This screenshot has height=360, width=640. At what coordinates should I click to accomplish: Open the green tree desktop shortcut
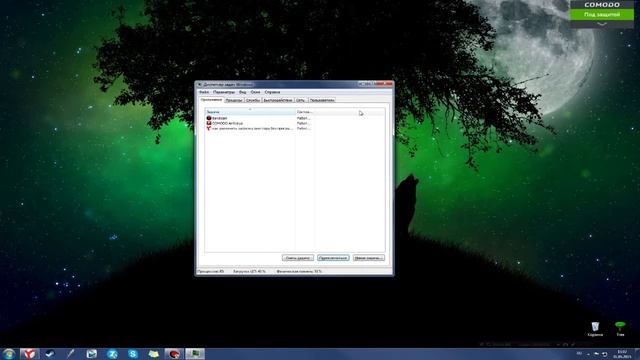click(620, 329)
